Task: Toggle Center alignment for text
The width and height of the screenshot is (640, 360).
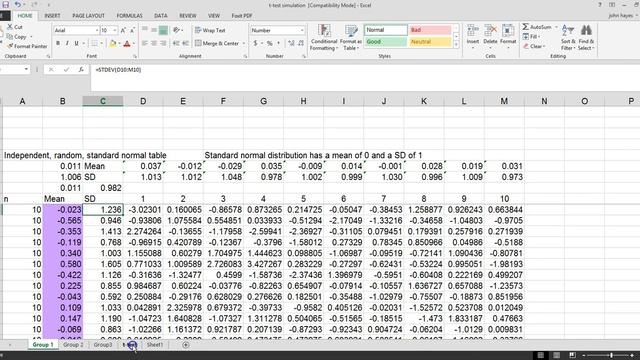Action: point(154,43)
